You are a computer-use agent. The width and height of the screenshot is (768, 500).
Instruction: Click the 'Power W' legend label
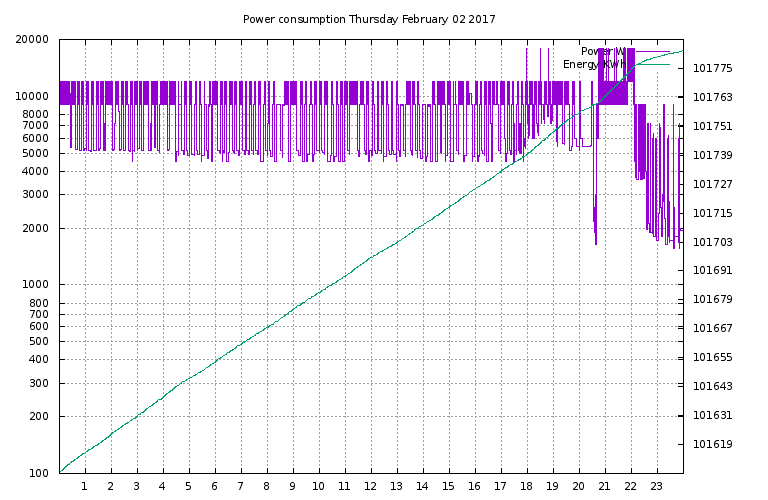pos(603,51)
